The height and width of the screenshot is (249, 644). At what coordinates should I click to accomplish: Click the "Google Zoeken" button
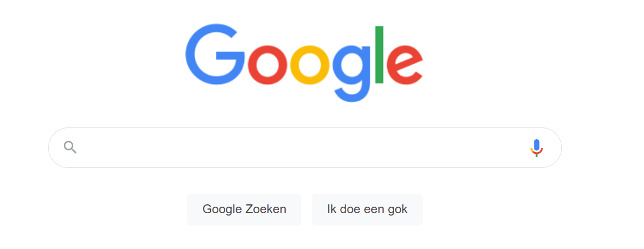click(x=245, y=210)
